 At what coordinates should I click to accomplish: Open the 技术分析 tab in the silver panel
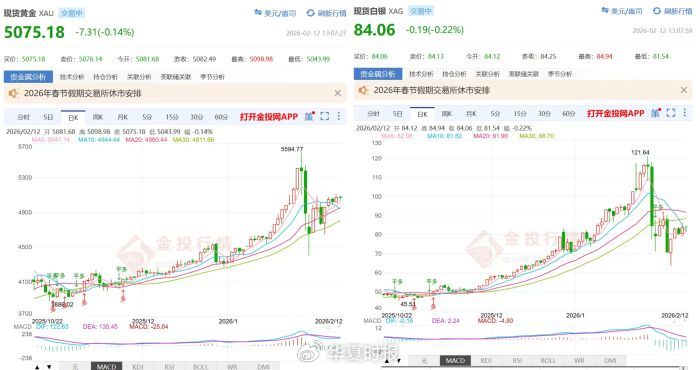[421, 74]
